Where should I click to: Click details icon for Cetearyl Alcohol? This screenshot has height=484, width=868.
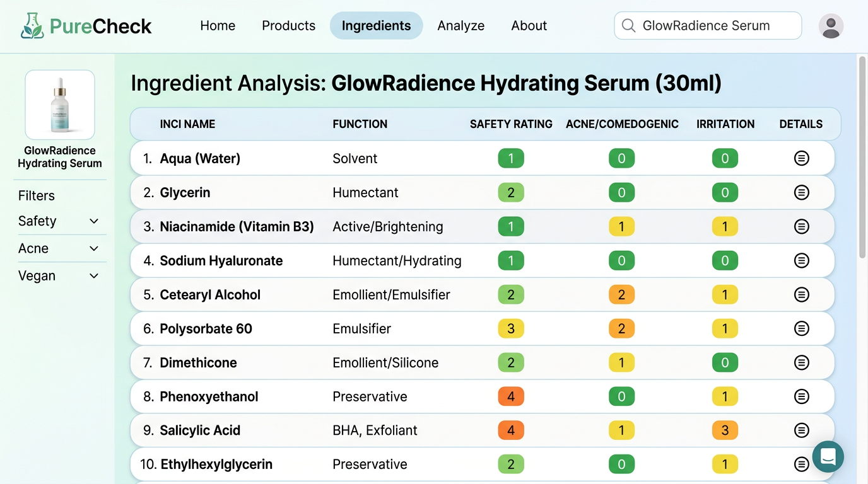(801, 294)
